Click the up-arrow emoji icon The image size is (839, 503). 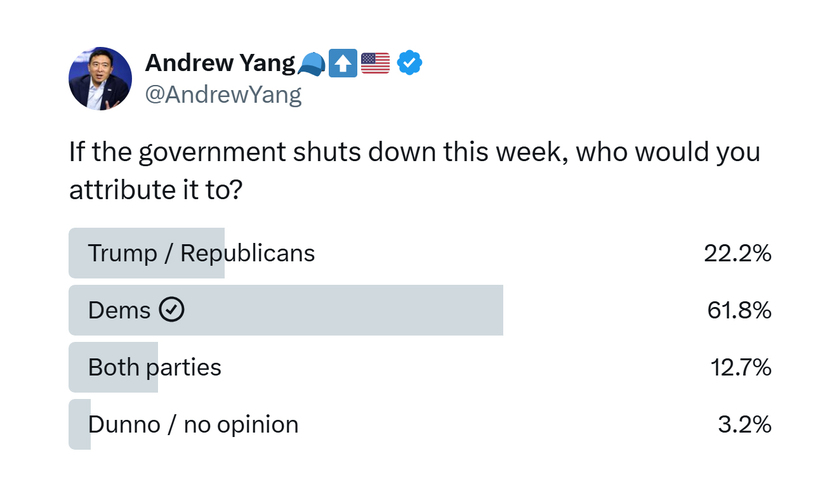342,63
